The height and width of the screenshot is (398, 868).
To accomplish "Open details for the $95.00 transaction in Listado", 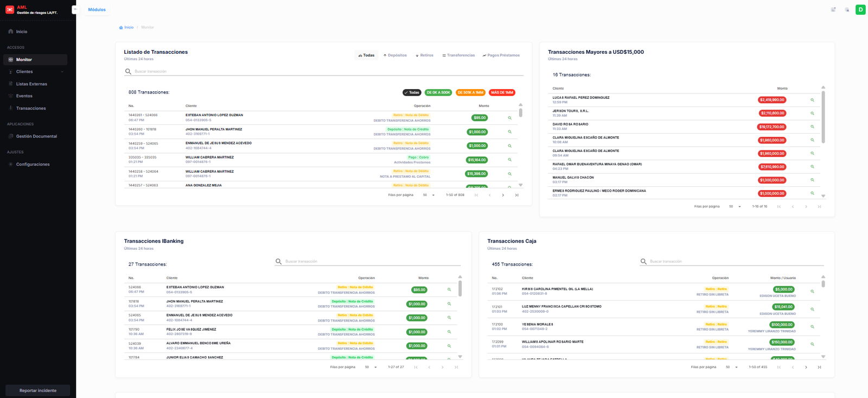I will (x=509, y=118).
